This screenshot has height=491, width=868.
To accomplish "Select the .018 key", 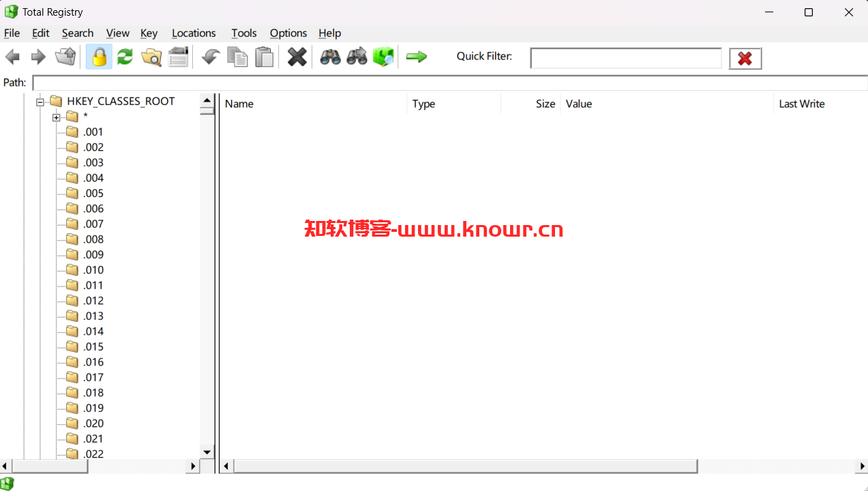I will tap(93, 393).
